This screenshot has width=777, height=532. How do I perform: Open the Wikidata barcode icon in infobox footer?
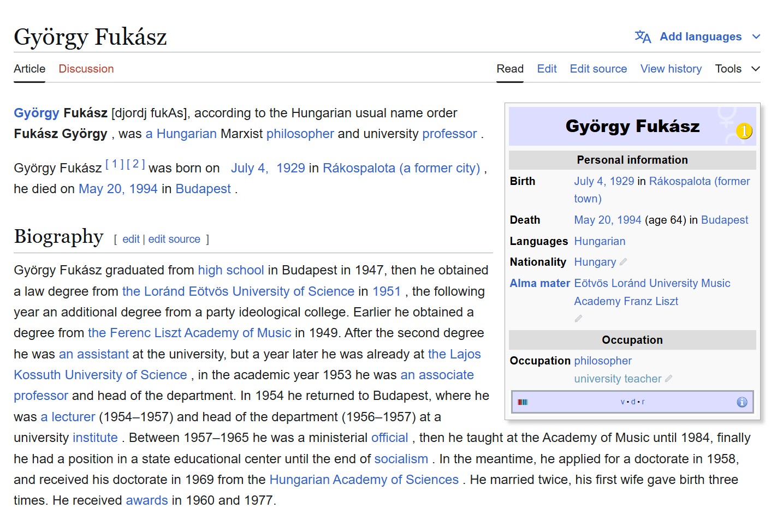click(x=523, y=402)
